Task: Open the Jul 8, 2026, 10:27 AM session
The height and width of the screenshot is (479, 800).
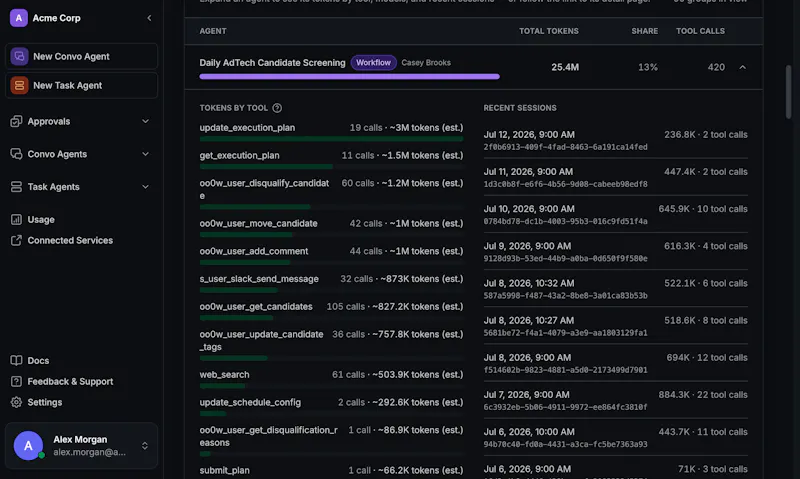Action: pos(615,326)
